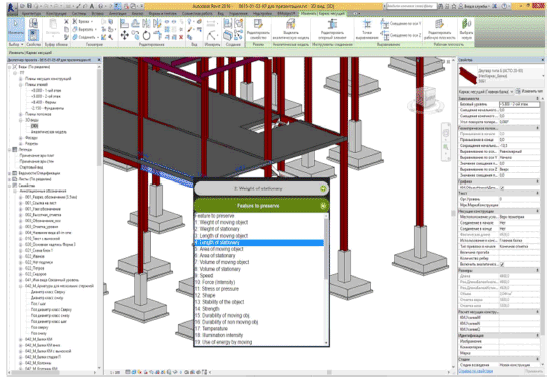Collapse the Dimensions property group
This screenshot has width=549, height=380.
[537, 270]
